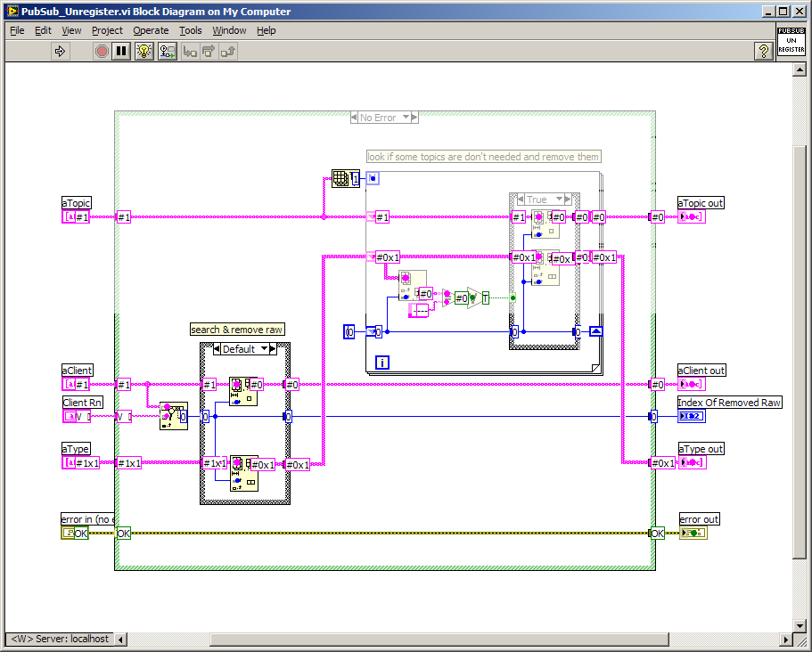Click the 'search & remove raw' comment label
The image size is (812, 652).
[237, 330]
